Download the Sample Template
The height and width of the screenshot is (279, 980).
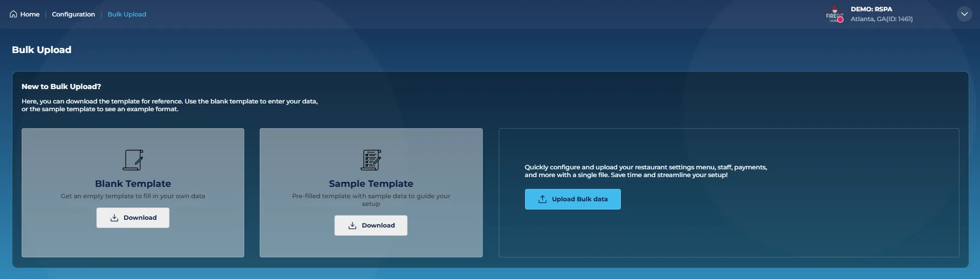[x=371, y=225]
